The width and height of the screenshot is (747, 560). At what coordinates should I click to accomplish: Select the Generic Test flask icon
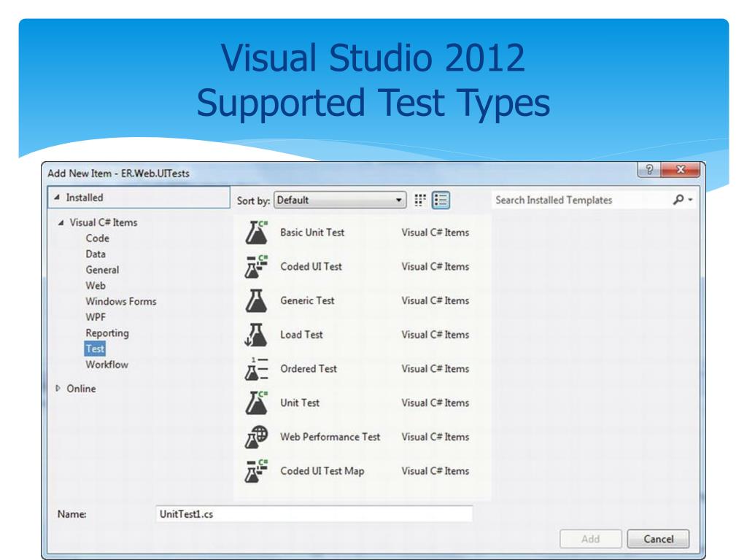pyautogui.click(x=257, y=300)
